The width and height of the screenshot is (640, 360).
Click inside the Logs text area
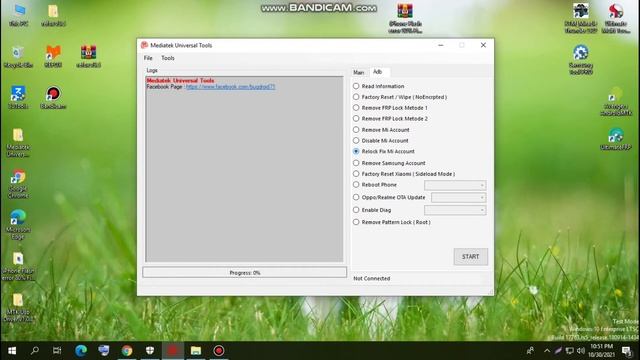pos(244,169)
